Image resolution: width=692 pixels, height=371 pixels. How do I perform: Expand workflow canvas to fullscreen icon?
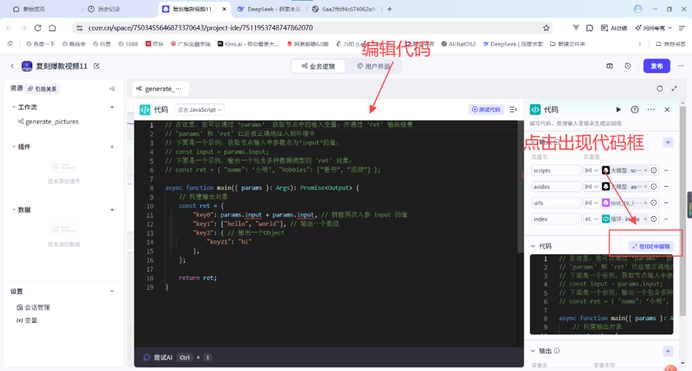(x=674, y=89)
